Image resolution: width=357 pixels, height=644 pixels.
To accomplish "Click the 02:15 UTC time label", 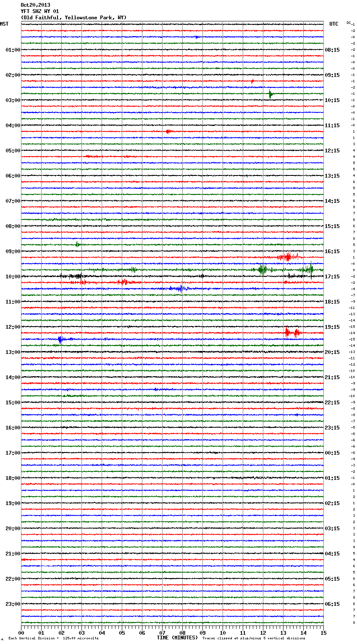I will 332,503.
